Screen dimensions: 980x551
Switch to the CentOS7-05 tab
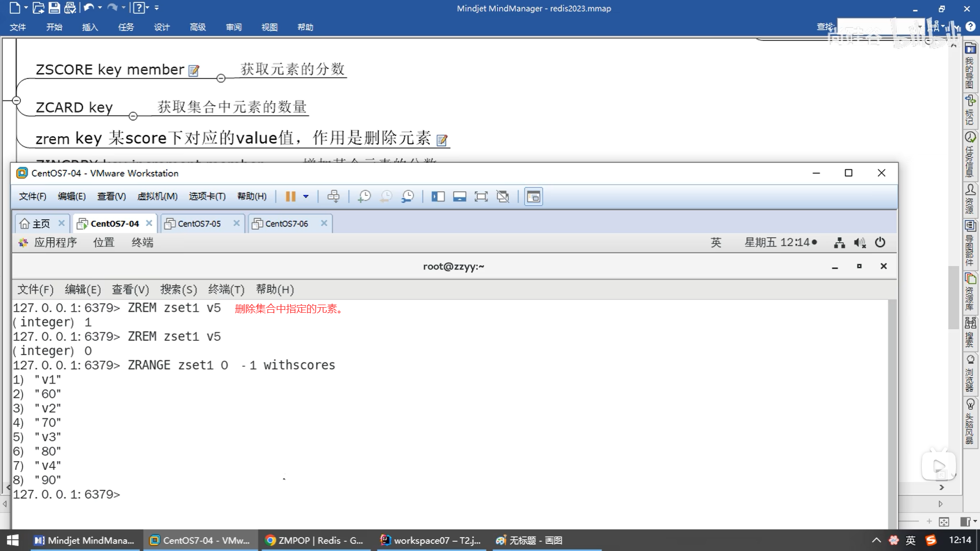point(199,223)
